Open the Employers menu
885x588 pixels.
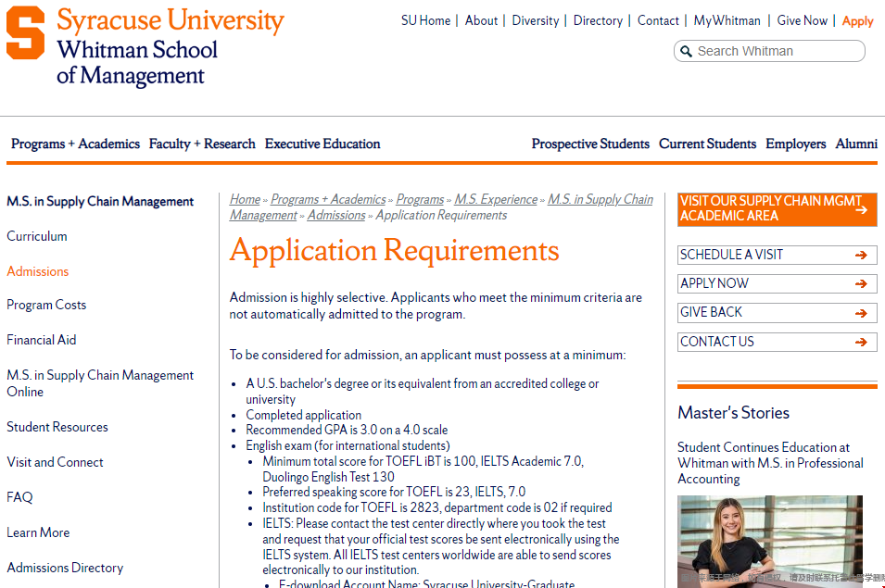[795, 144]
